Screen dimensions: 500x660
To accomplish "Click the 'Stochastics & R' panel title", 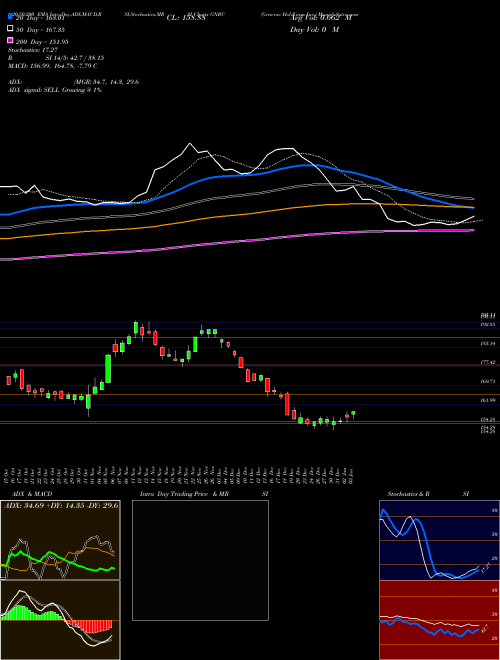I will pyautogui.click(x=408, y=494).
